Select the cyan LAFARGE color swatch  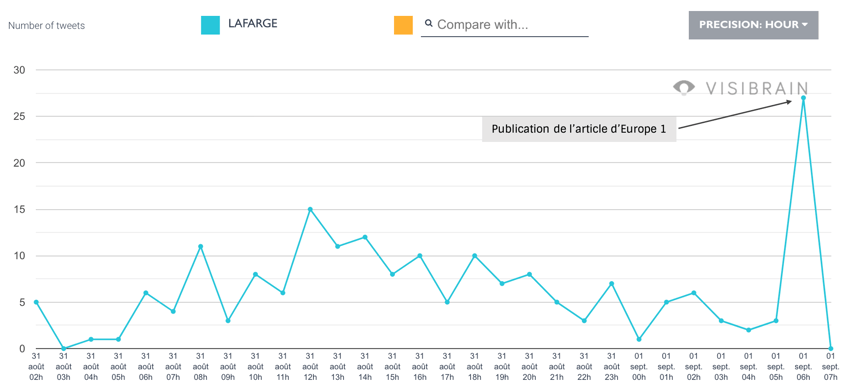point(210,25)
